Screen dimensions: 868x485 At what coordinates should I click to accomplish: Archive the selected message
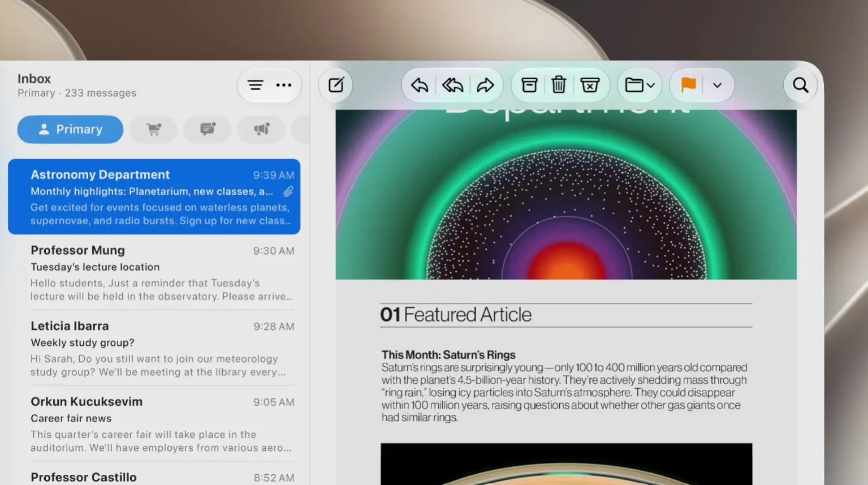(529, 85)
